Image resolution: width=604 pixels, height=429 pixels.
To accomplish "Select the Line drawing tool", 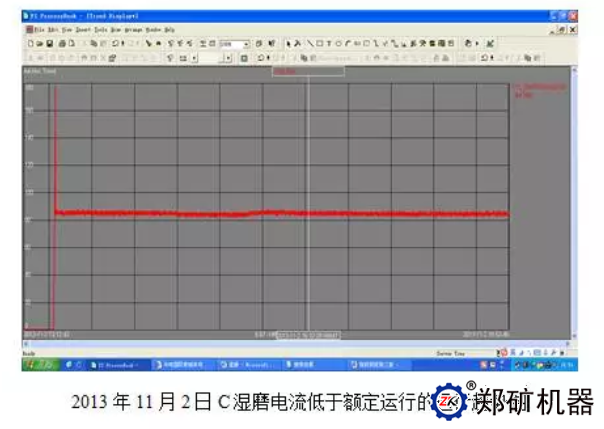I will (310, 44).
